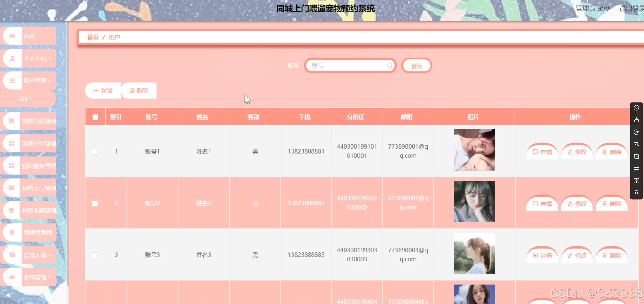Click the top circular icon in right toolbar
This screenshot has width=644, height=304.
point(636,108)
